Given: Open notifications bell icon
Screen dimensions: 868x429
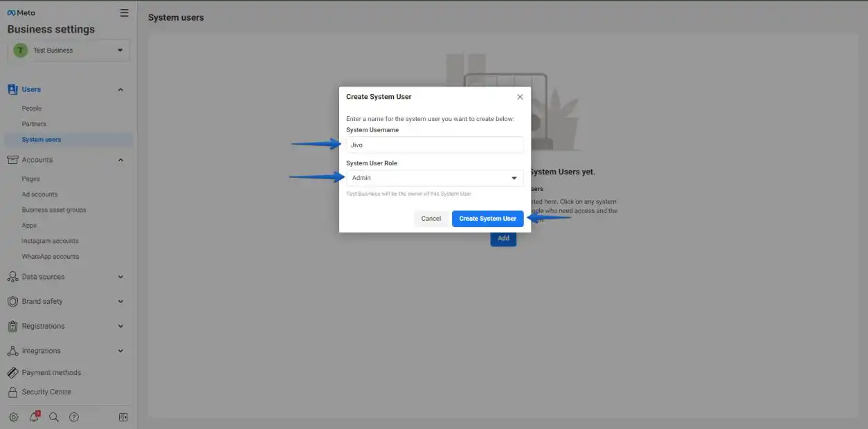Looking at the screenshot, I should click(34, 417).
